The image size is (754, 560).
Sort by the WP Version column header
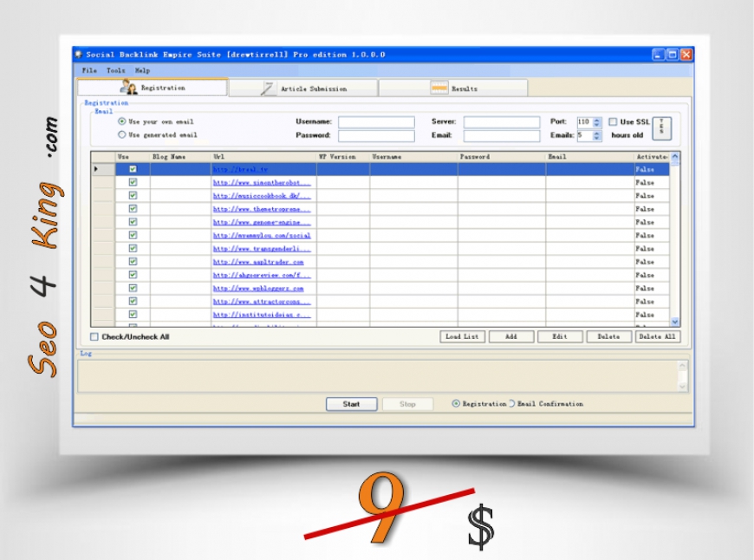(343, 157)
